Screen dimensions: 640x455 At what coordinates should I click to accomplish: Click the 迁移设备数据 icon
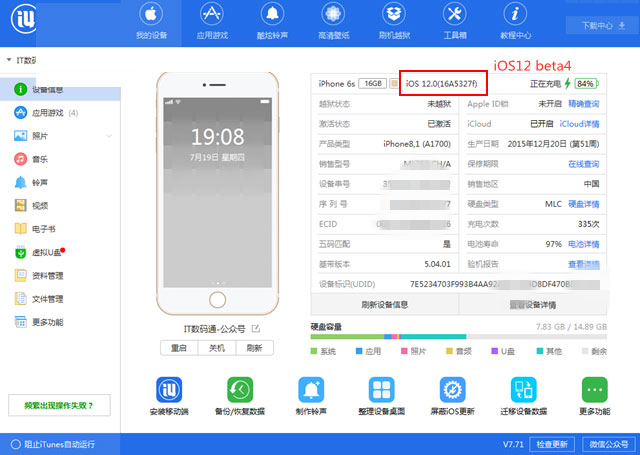[524, 390]
